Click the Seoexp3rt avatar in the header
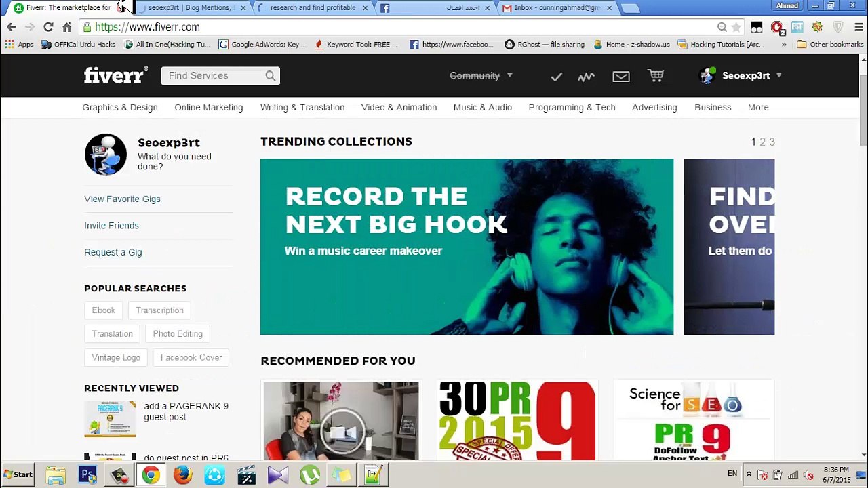Viewport: 868px width, 488px height. pyautogui.click(x=707, y=75)
